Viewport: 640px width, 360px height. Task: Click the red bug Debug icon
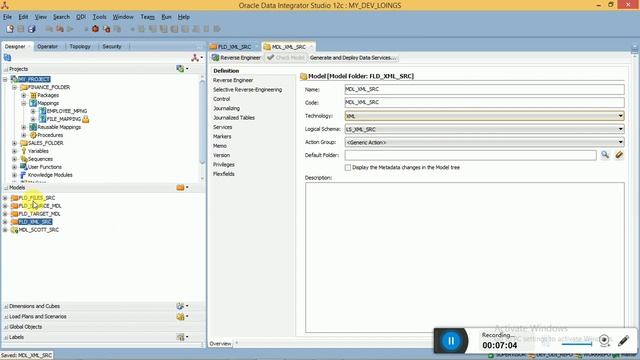96,29
